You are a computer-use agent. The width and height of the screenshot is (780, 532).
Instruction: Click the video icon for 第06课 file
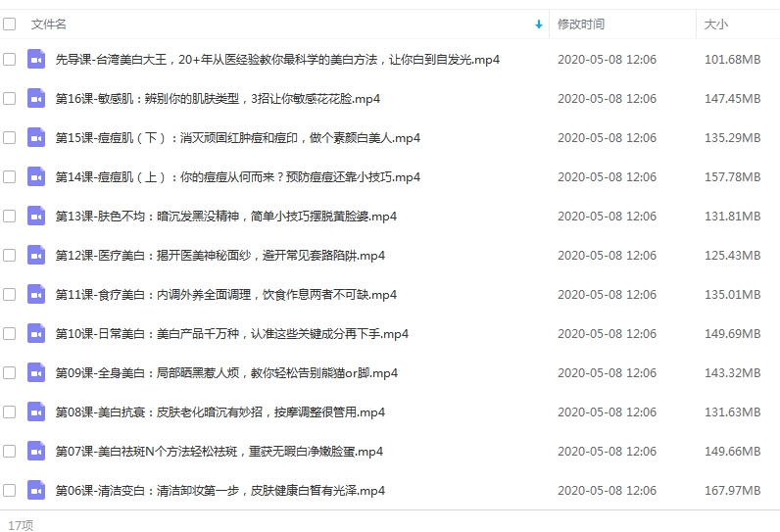36,490
